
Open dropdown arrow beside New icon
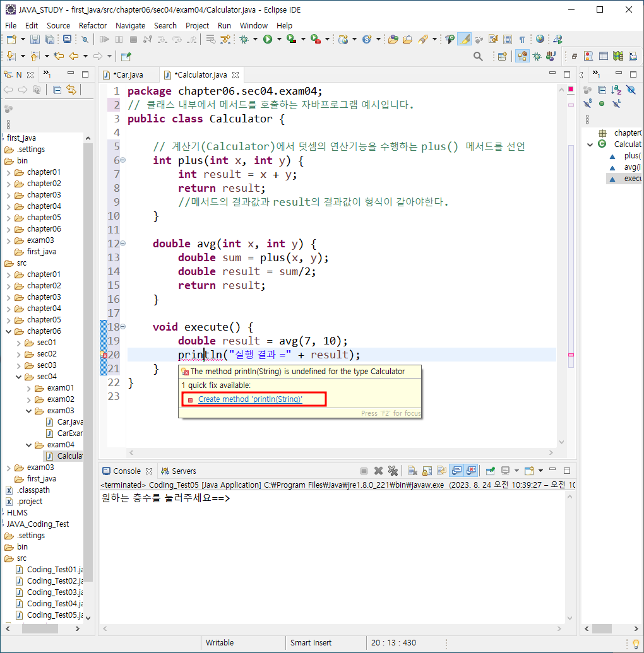(23, 39)
